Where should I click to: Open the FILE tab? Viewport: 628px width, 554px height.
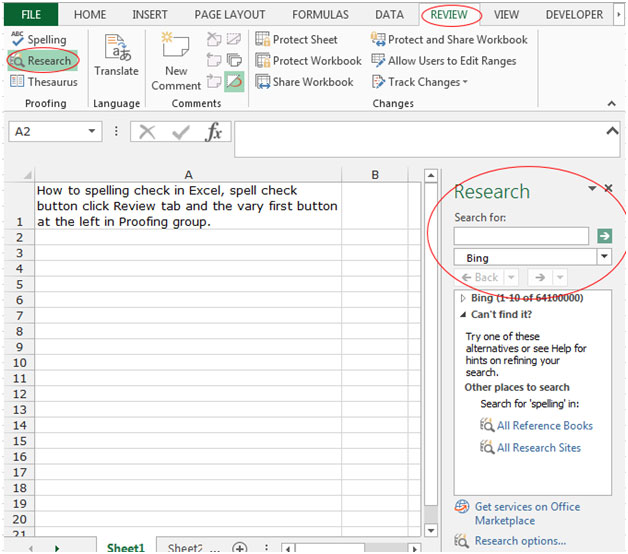pyautogui.click(x=31, y=15)
